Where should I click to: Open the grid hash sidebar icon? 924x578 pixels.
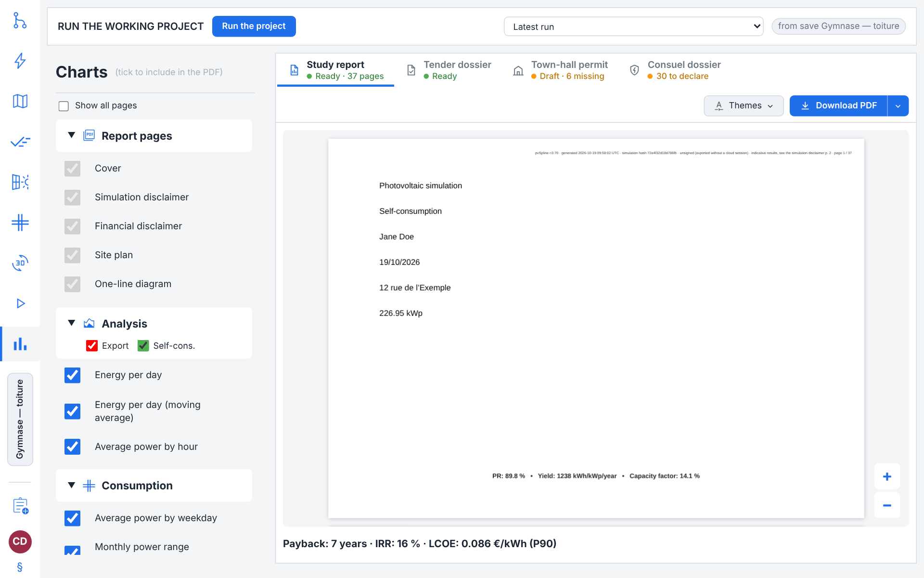[20, 223]
